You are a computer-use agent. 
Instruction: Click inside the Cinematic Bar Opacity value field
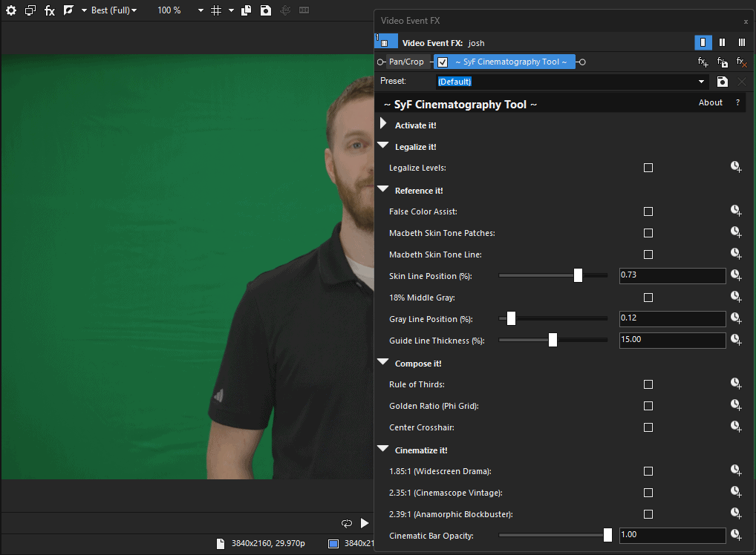point(672,535)
